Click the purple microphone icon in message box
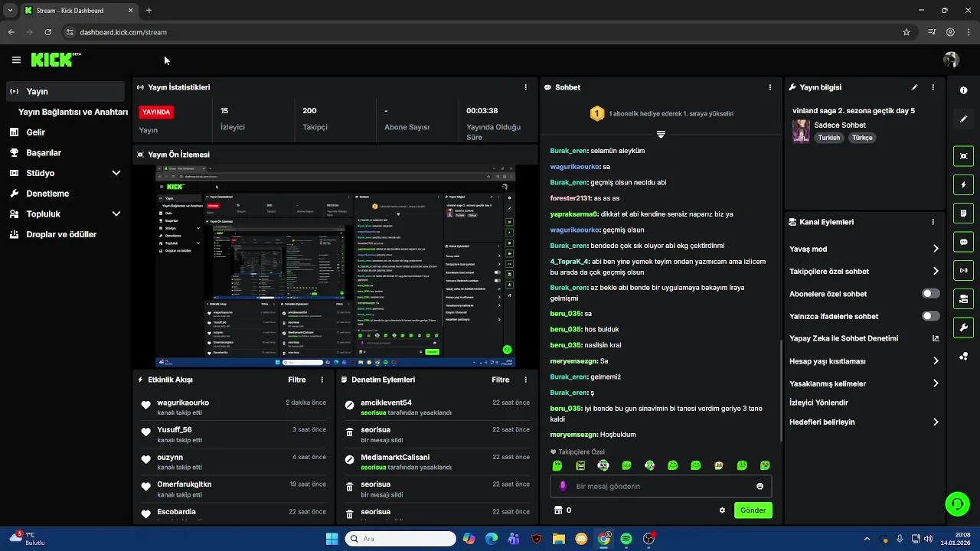The width and height of the screenshot is (980, 551). coord(563,486)
